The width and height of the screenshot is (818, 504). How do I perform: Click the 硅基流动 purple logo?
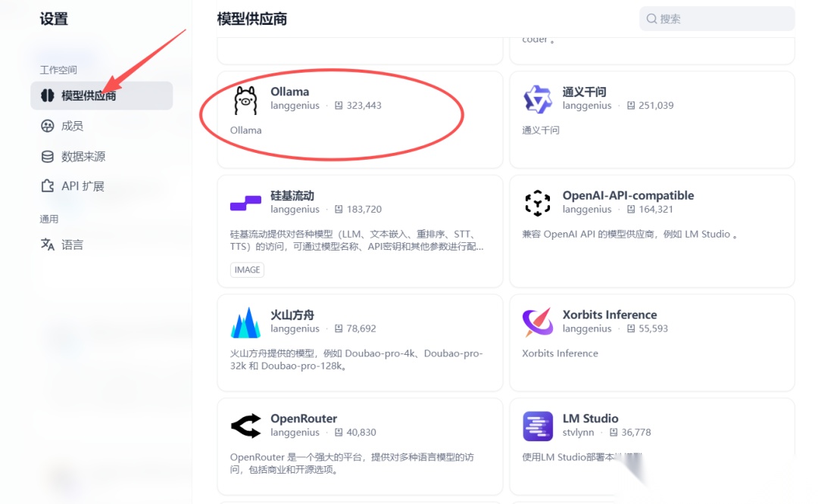(245, 203)
